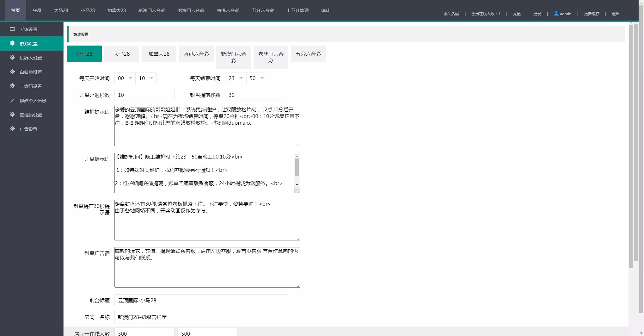The width and height of the screenshot is (644, 336).
Task: Open the end time minute dropdown showing 50
Action: pyautogui.click(x=256, y=78)
